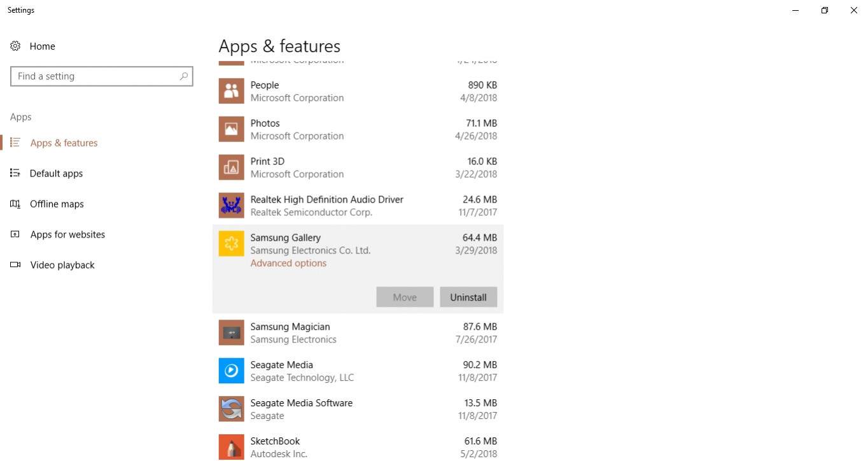The height and width of the screenshot is (461, 868).
Task: Click the 3/29/2018 install date
Action: coord(476,250)
